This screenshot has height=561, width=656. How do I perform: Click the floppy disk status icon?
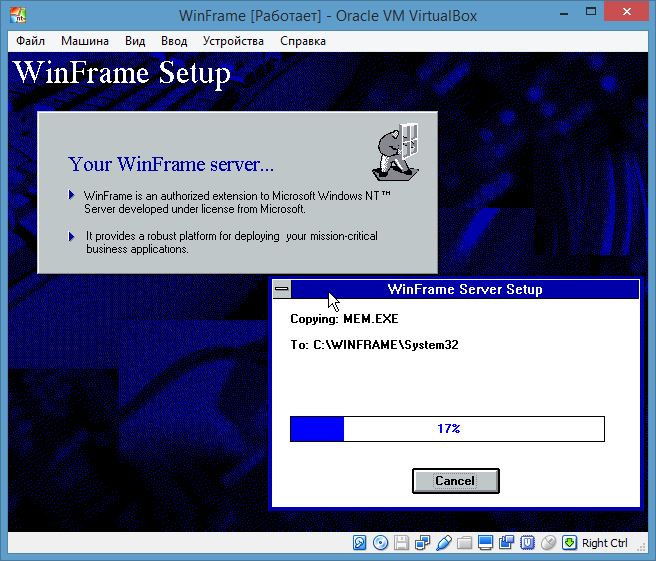401,543
